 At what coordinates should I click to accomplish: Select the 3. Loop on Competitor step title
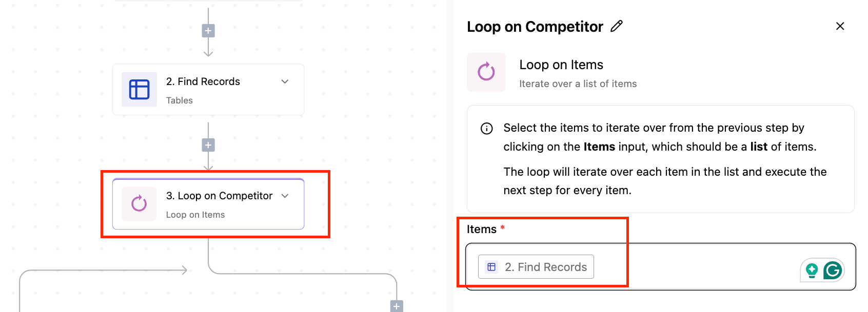coord(219,196)
